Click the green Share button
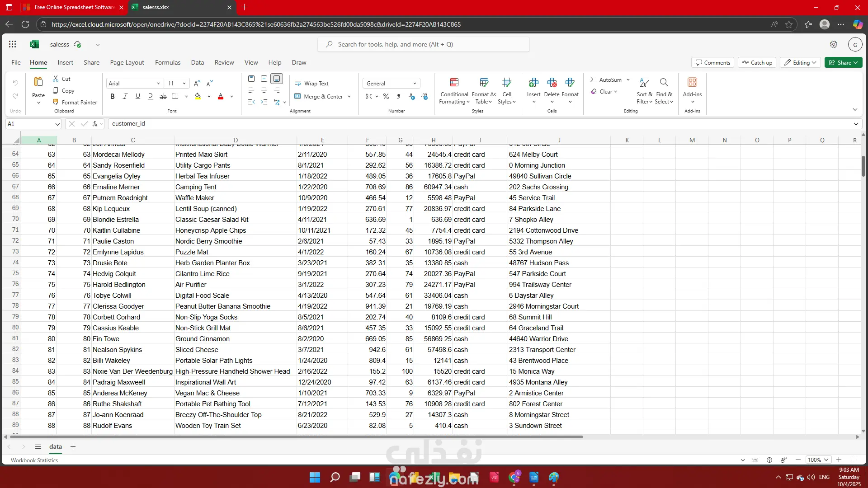Screen dimensions: 868x488 point(843,62)
